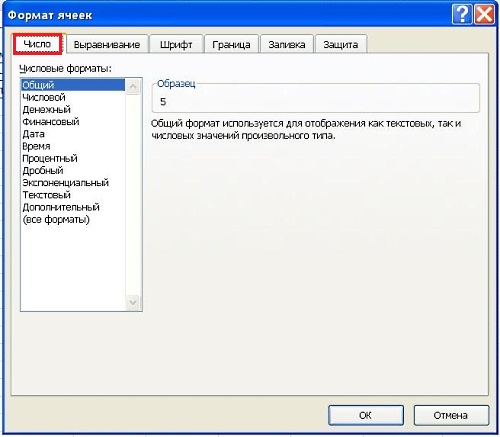Select the Дата format

[x=33, y=134]
